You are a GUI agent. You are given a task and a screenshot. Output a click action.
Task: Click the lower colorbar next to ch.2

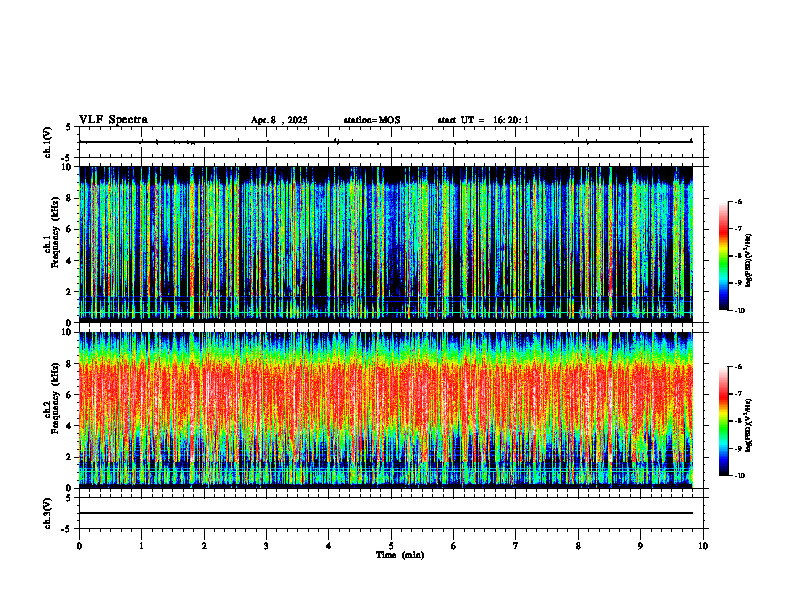724,421
